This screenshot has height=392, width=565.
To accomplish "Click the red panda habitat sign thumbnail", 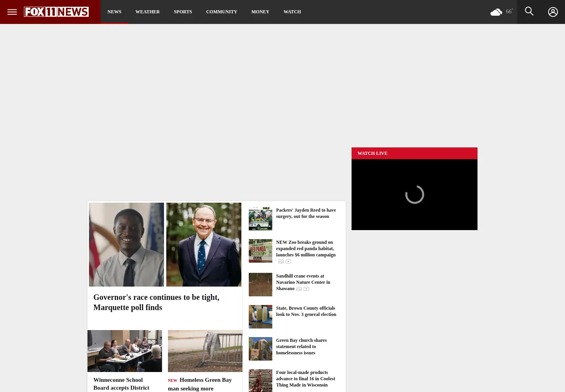I will 260,251.
